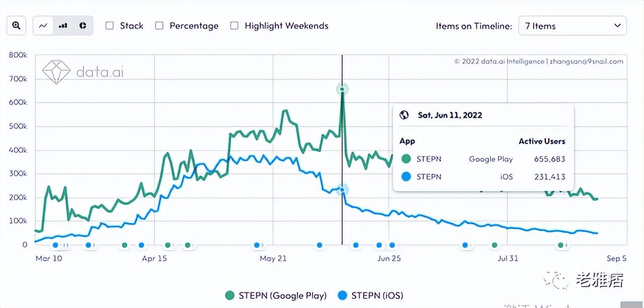The width and height of the screenshot is (644, 308).
Task: Toggle STEPN (Google Play) legend entry
Action: (276, 295)
